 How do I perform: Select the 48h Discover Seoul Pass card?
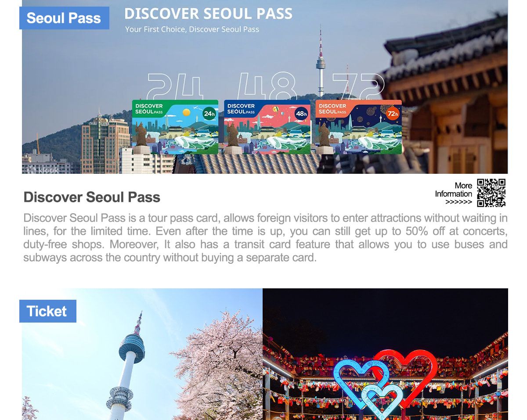267,127
